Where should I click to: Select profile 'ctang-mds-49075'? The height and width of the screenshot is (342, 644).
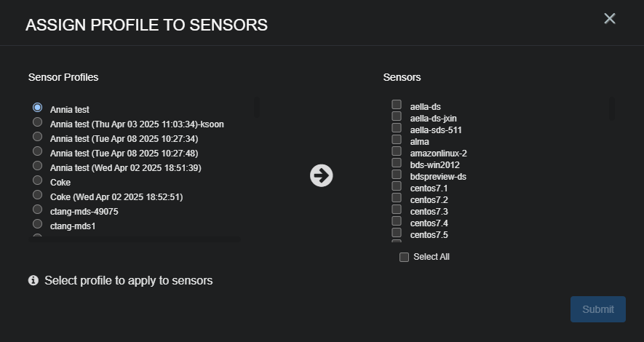tap(38, 210)
